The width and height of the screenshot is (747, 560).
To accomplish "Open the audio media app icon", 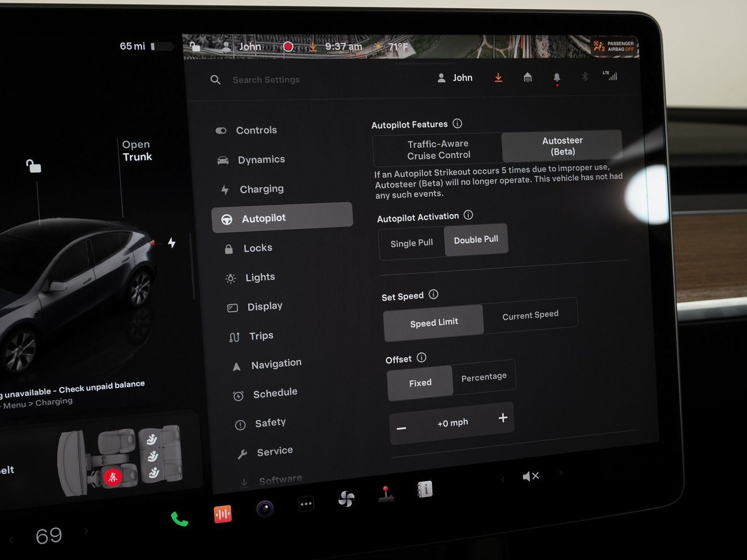I will click(x=223, y=514).
